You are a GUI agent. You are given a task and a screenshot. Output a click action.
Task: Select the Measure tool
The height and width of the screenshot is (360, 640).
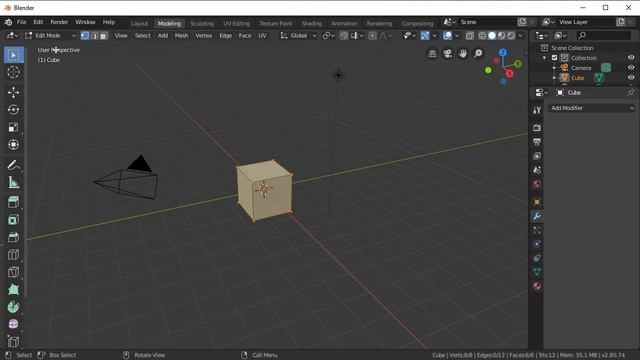(13, 183)
